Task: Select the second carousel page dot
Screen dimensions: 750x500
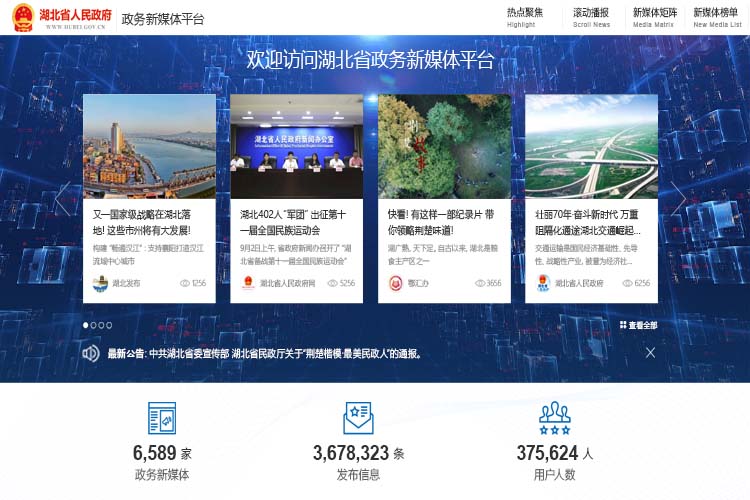Action: pos(93,325)
